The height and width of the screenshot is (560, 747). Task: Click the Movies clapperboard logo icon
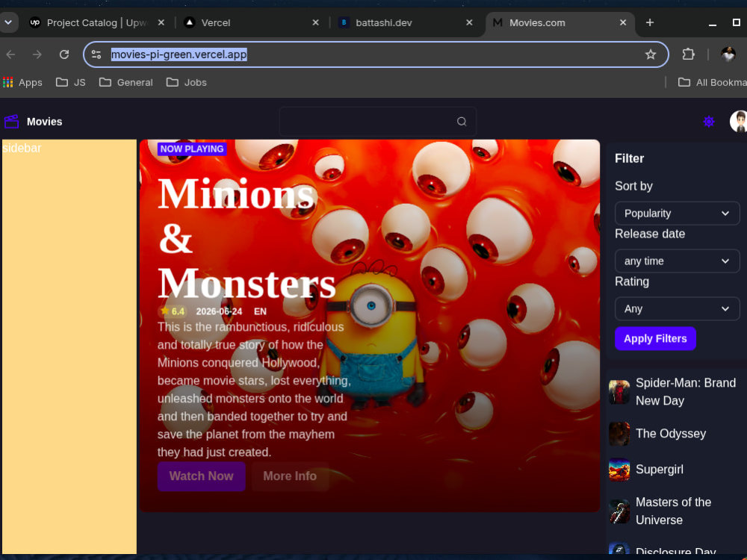tap(11, 122)
